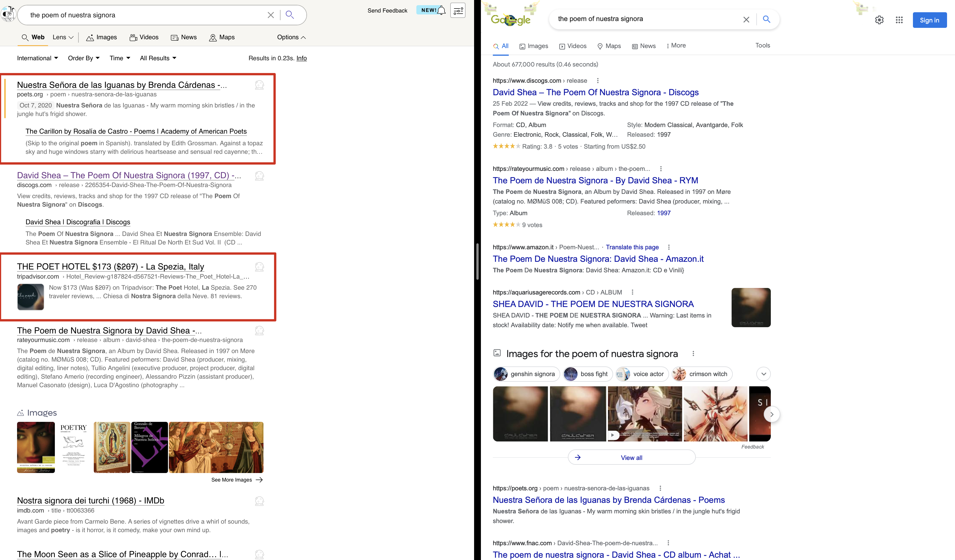Click the Kagi search magnifier icon
This screenshot has height=560, width=955.
tap(290, 15)
